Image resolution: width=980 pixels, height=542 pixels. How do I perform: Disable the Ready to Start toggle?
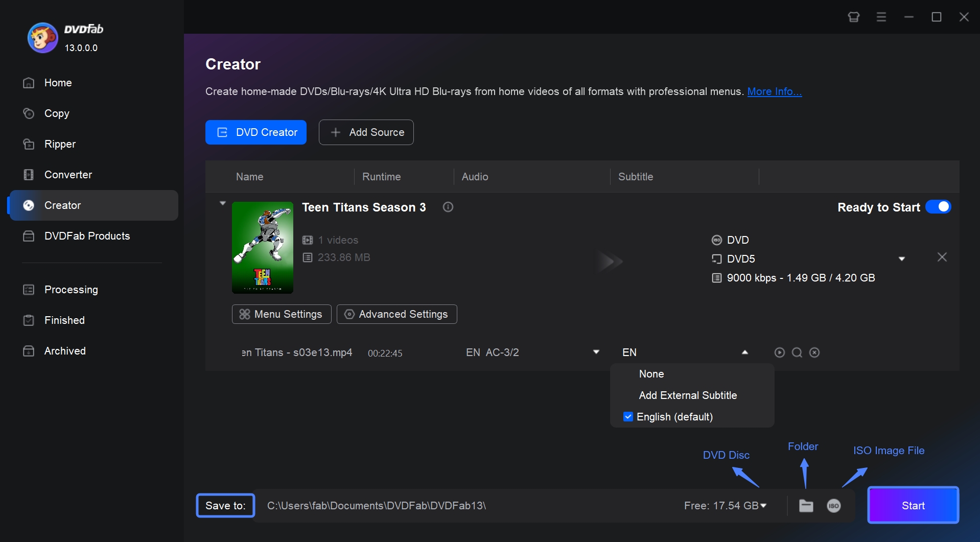coord(938,206)
